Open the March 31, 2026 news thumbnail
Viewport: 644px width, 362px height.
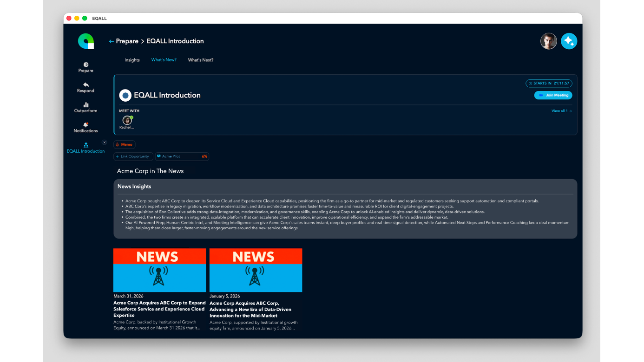pyautogui.click(x=160, y=270)
